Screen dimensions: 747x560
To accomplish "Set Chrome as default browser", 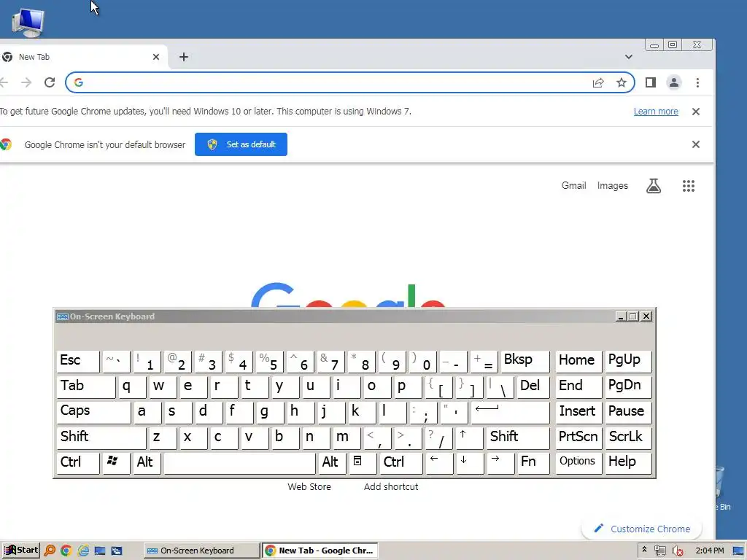I will pyautogui.click(x=241, y=144).
